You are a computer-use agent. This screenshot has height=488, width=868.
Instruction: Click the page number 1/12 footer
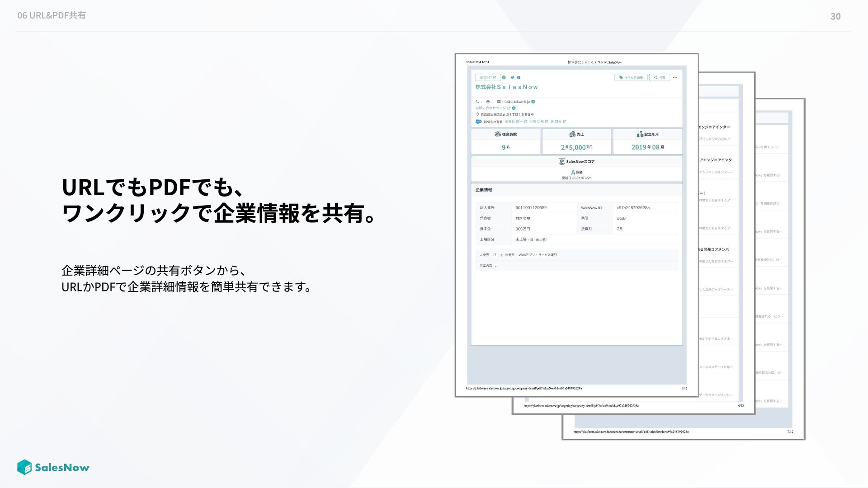point(684,388)
